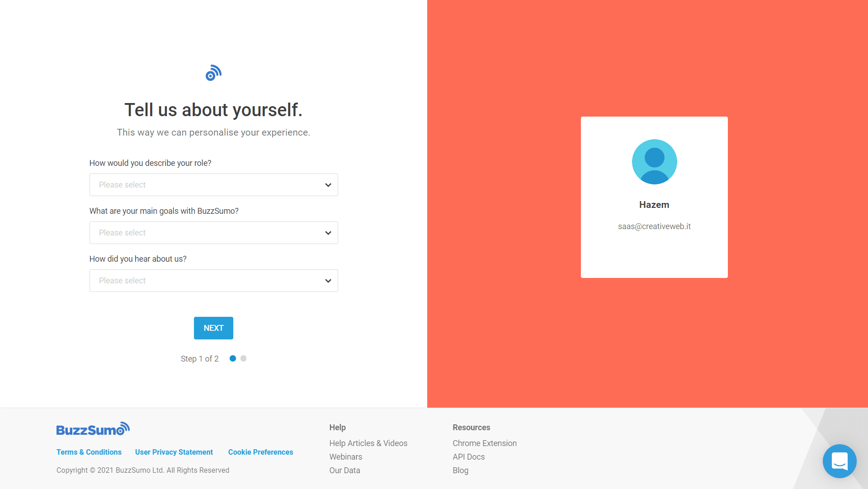Click the Hazem profile email field
The height and width of the screenshot is (489, 868).
[654, 226]
